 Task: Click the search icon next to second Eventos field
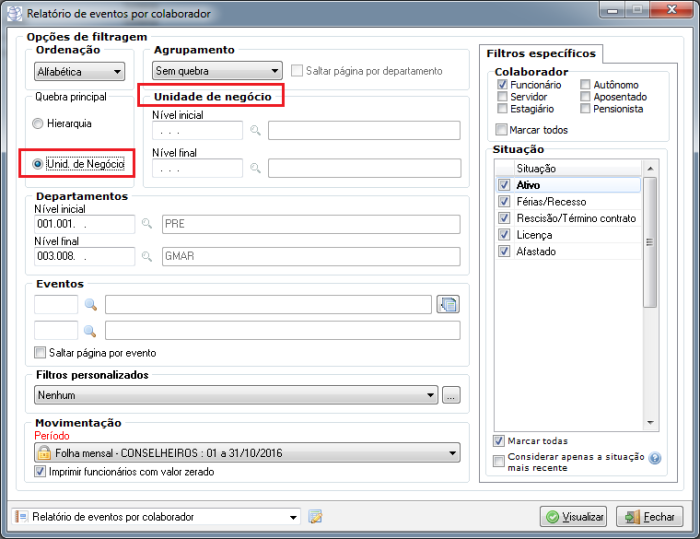tap(90, 330)
